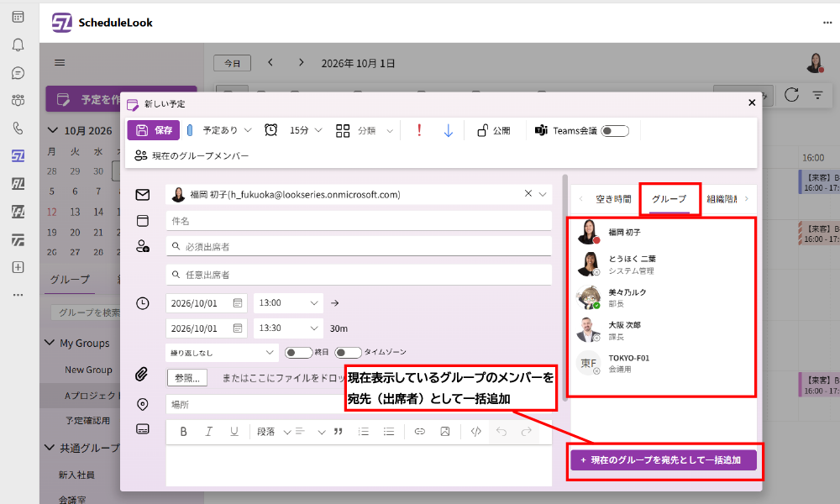Click 現在のグループを宛先として一括追加 button
The height and width of the screenshot is (504, 840).
tap(664, 460)
